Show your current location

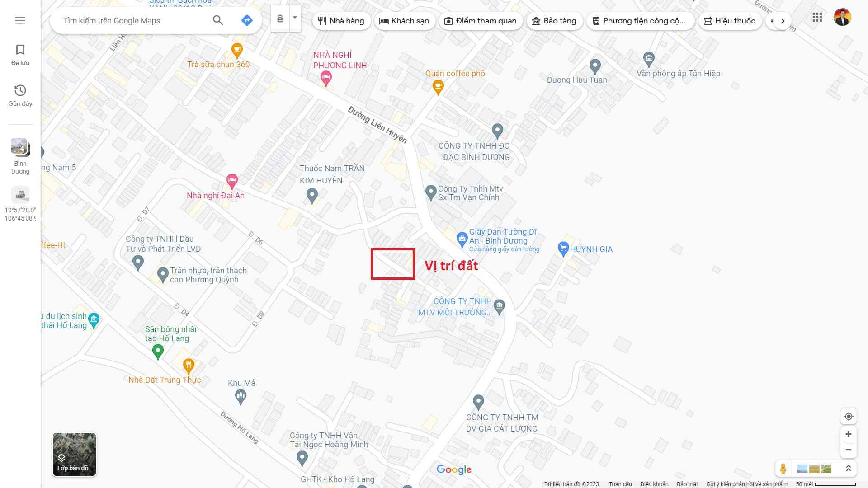(x=849, y=416)
